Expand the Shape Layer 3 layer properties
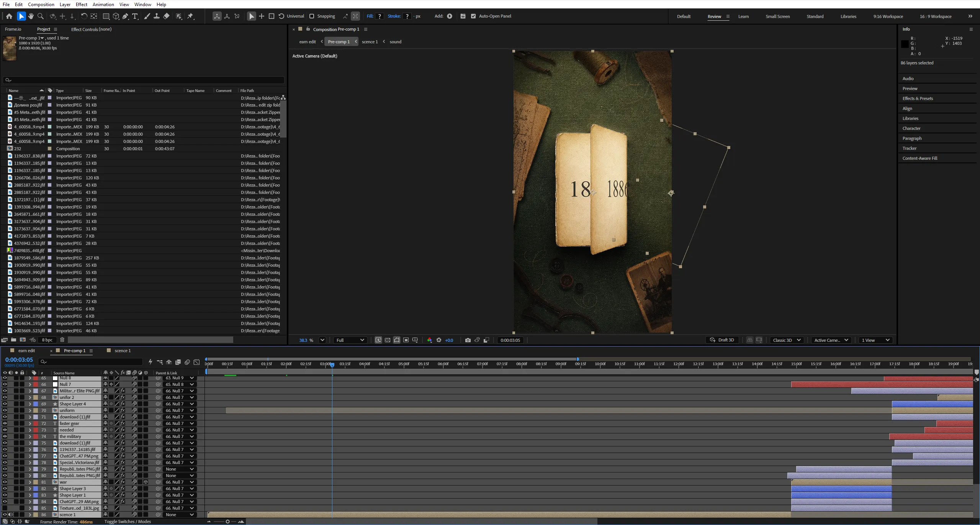Viewport: 980px width, 525px height. [30, 489]
